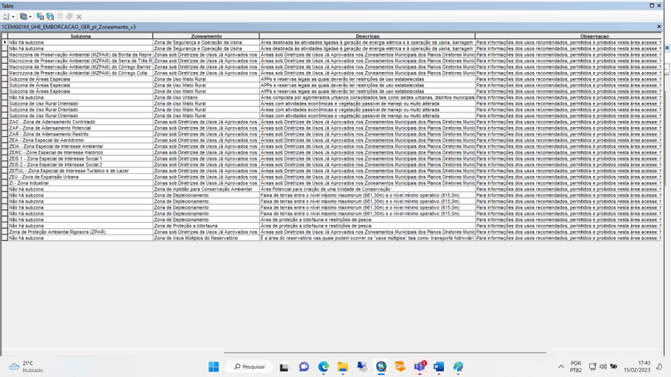Image resolution: width=671 pixels, height=377 pixels.
Task: Click the Delete Selected X icon
Action: tap(79, 17)
